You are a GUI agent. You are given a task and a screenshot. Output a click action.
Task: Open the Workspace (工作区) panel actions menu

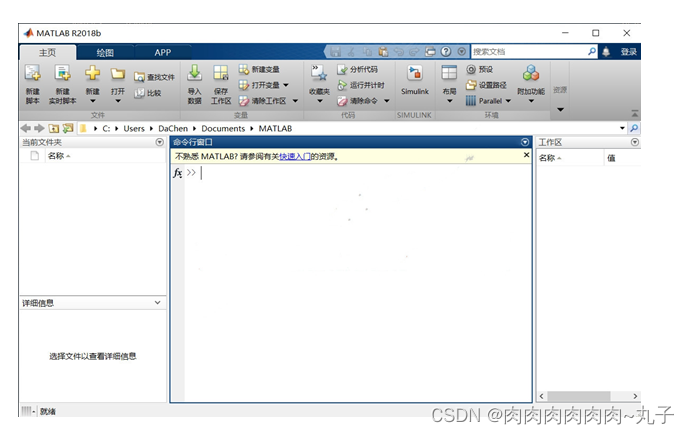coord(635,142)
